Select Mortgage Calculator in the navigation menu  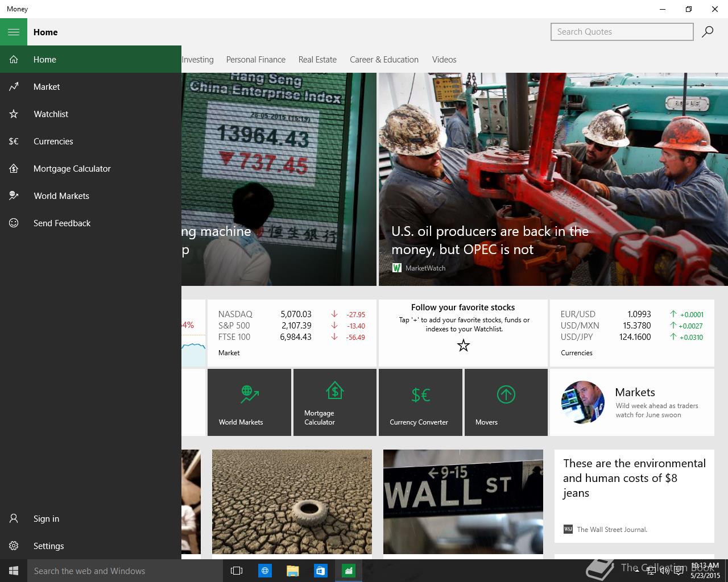(x=90, y=168)
